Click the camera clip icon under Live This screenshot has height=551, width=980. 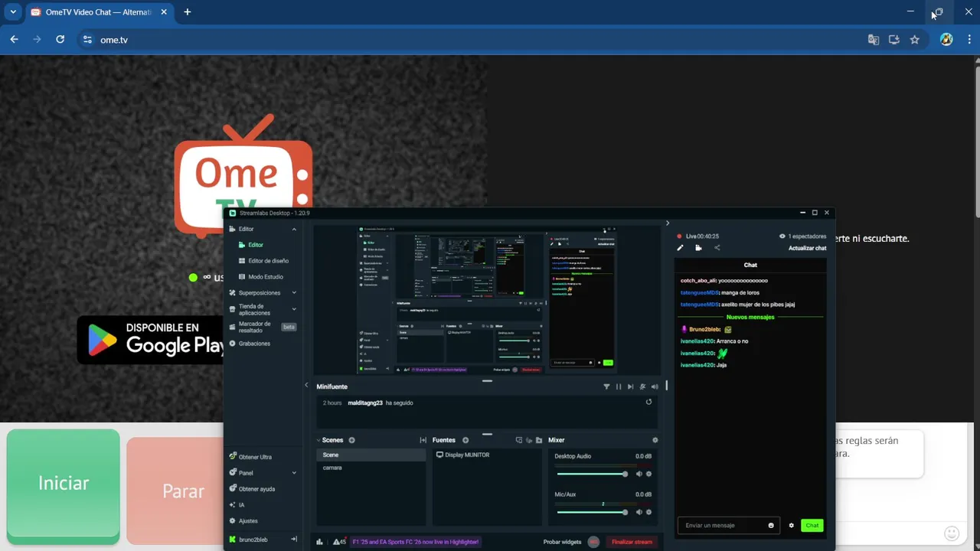(698, 247)
